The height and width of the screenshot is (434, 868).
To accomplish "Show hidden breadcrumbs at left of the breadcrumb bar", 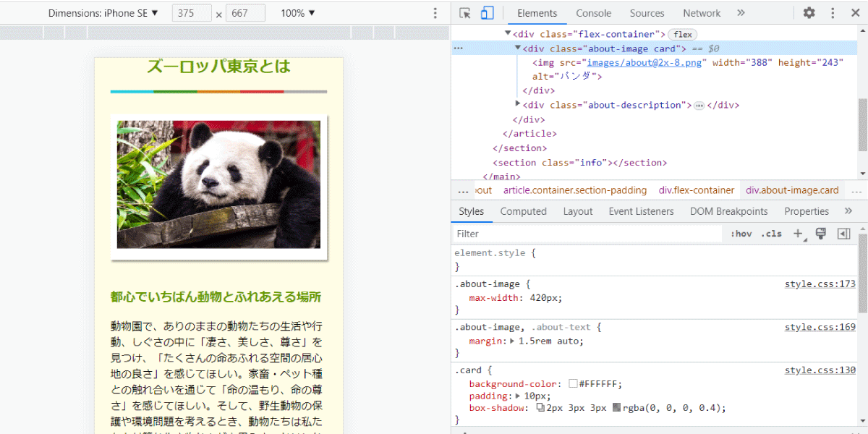I will (463, 191).
